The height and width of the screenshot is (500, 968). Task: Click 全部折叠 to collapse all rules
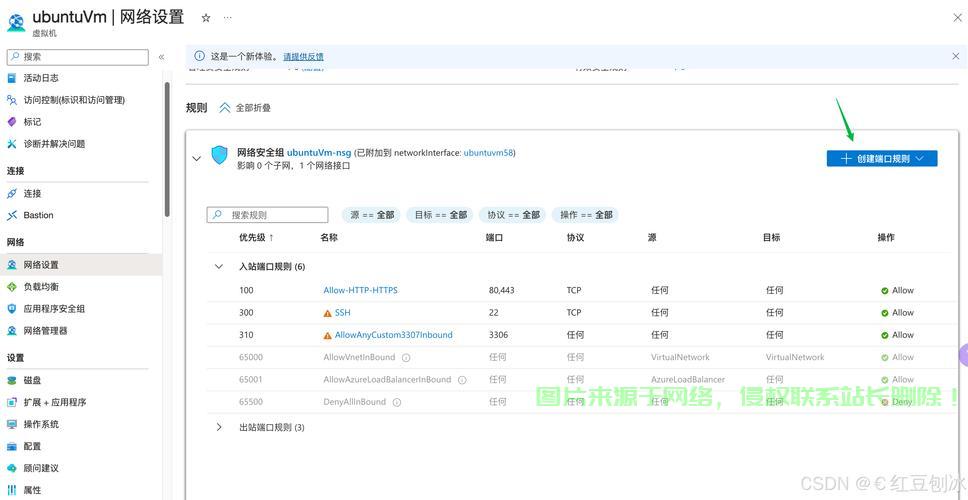point(244,108)
